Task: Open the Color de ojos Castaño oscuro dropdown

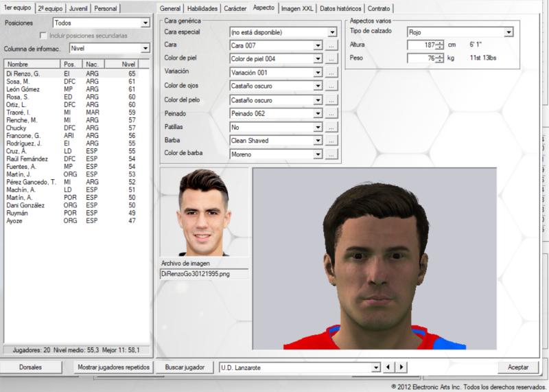Action: coord(318,86)
